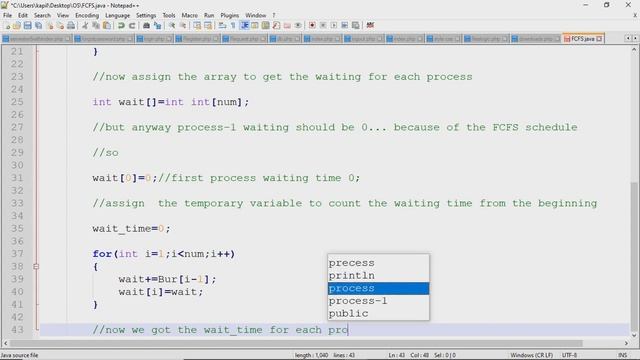
Task: Click the Open file folder icon
Action: coord(17,25)
